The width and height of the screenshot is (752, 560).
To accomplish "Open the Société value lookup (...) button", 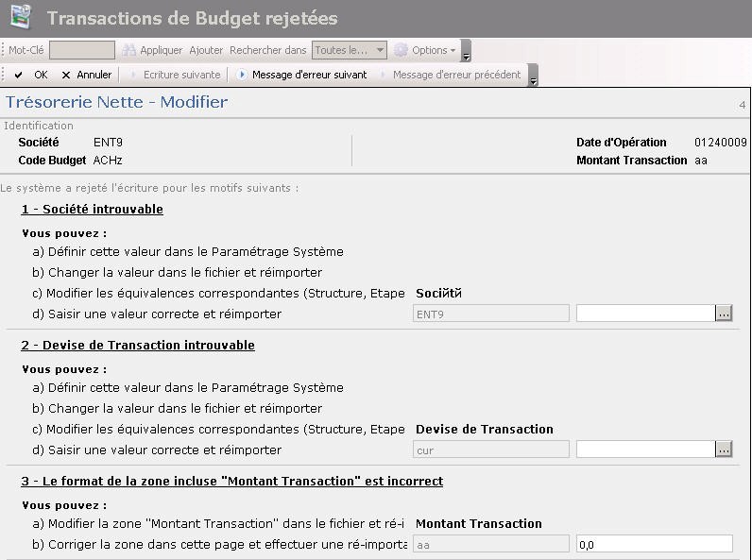I will coord(724,314).
